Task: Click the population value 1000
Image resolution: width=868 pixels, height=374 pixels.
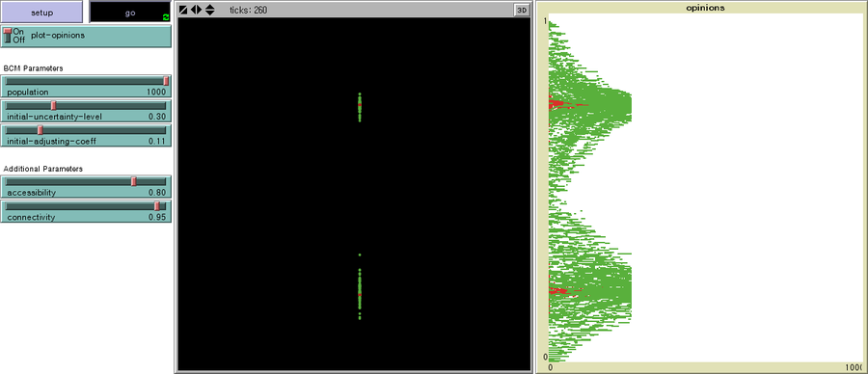Action: [x=156, y=92]
